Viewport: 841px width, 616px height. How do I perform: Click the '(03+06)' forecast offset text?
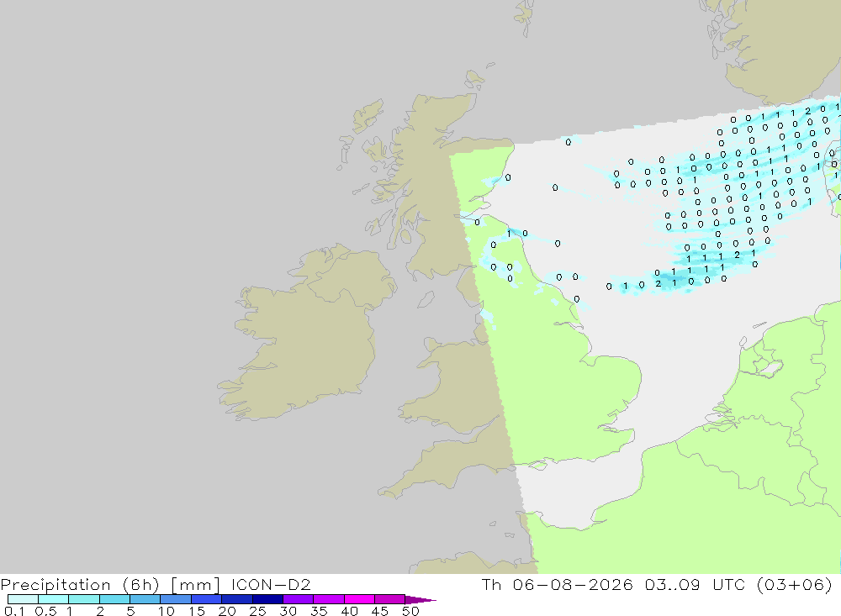(x=795, y=584)
